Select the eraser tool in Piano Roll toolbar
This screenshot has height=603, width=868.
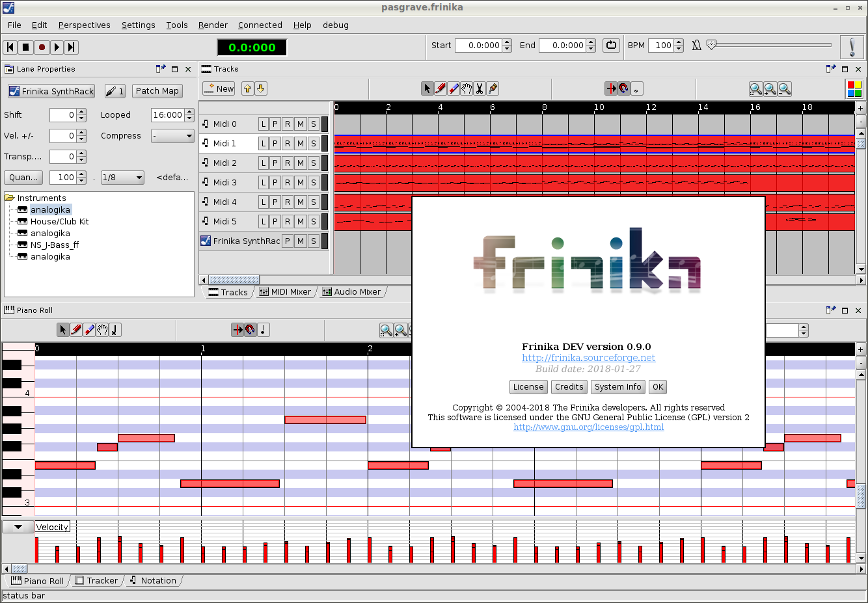tap(89, 330)
